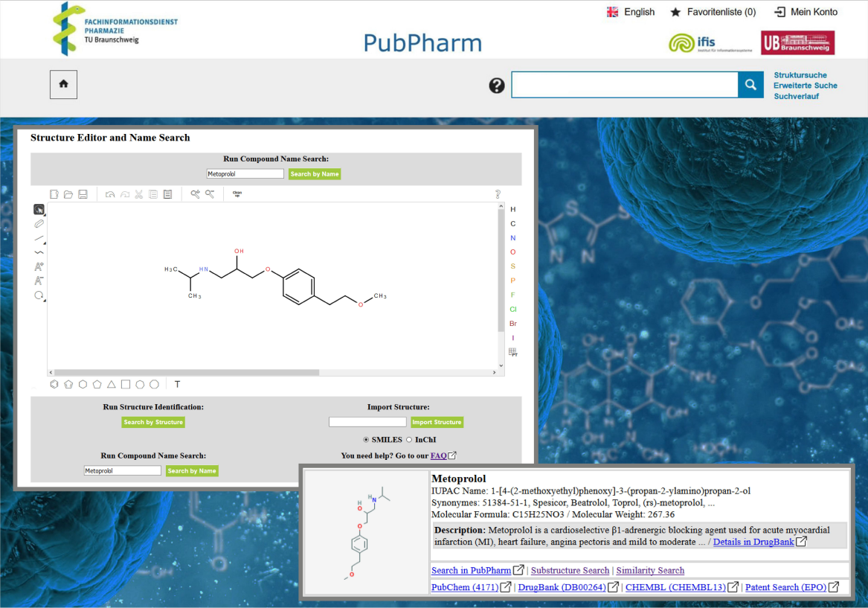
Task: Select the SMILES radio button
Action: [366, 440]
